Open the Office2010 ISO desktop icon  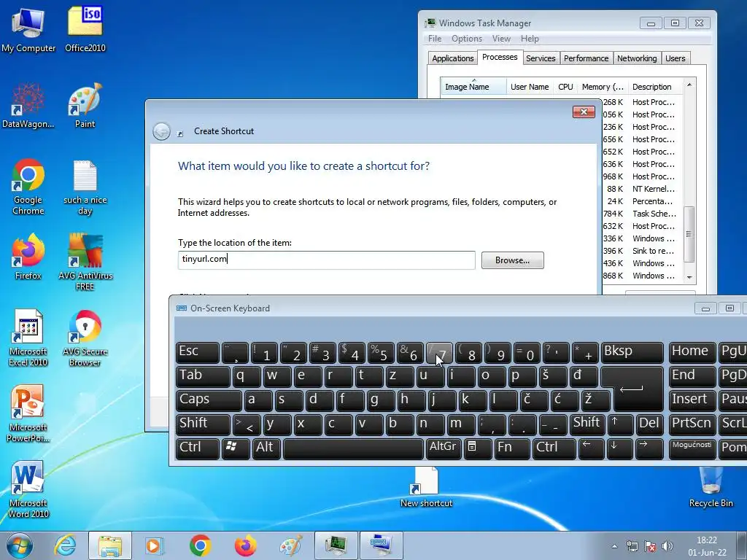point(85,29)
